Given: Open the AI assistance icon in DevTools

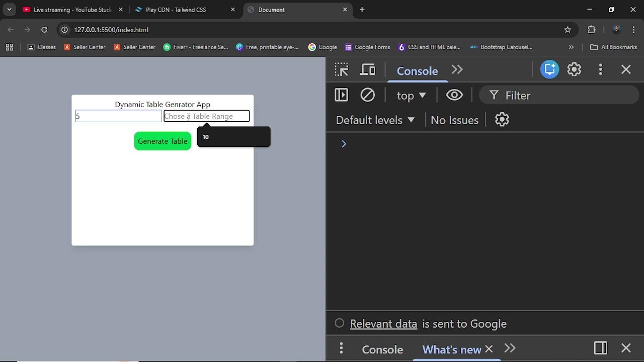Looking at the screenshot, I should tap(549, 69).
